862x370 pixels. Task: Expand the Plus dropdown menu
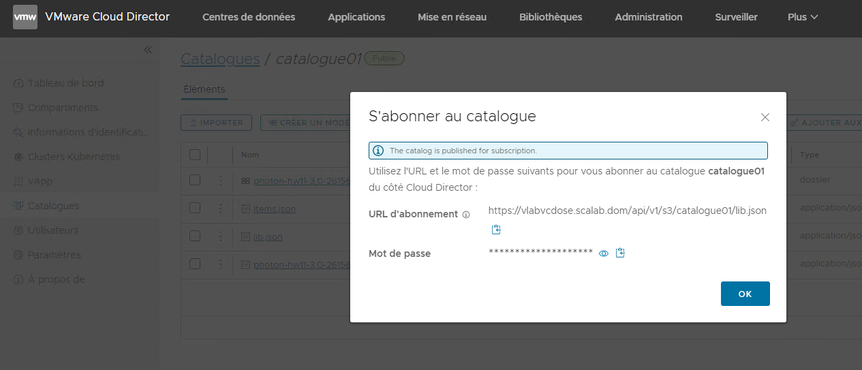click(803, 17)
